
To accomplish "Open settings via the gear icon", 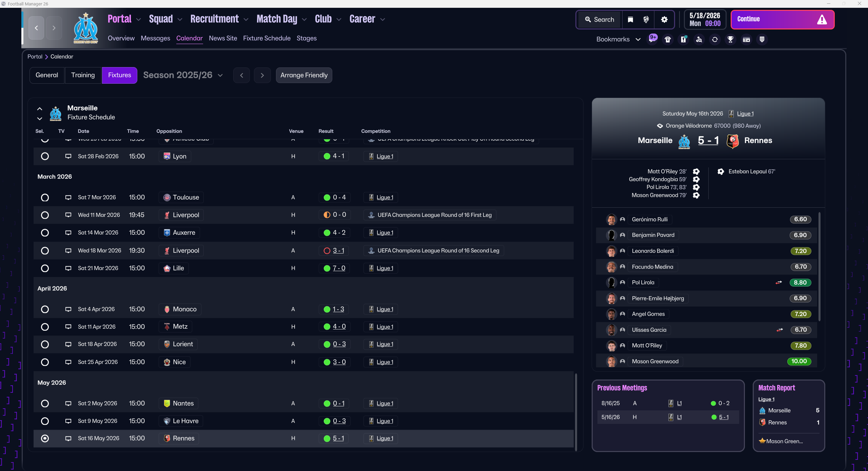I will pyautogui.click(x=664, y=20).
